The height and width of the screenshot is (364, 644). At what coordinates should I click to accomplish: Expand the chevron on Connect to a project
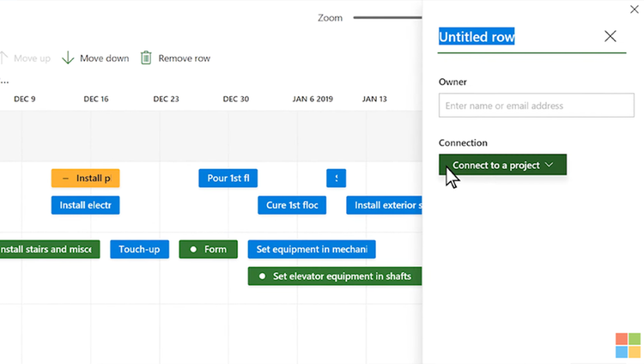coord(550,165)
